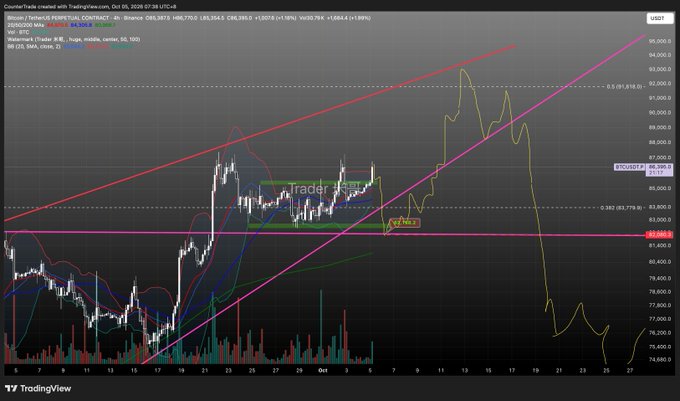Click the 20/50/200 MAs indicator legend

coord(61,25)
